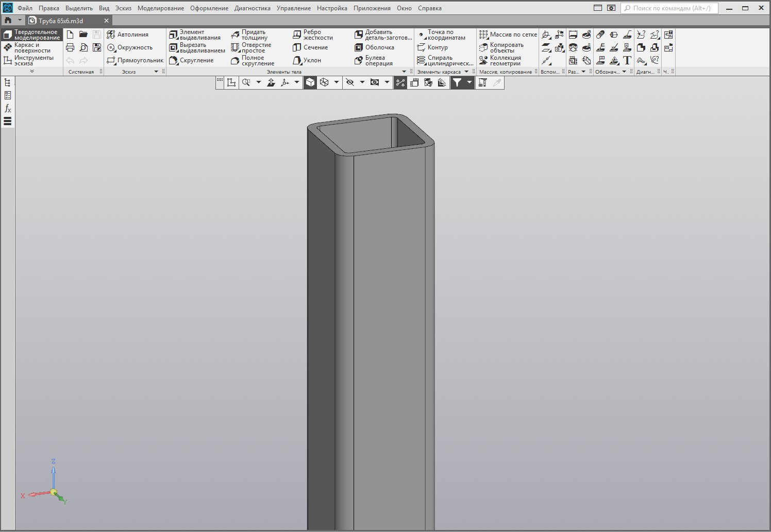Click the thread designation icon in Обознач panel
The width and height of the screenshot is (771, 532).
[x=600, y=35]
